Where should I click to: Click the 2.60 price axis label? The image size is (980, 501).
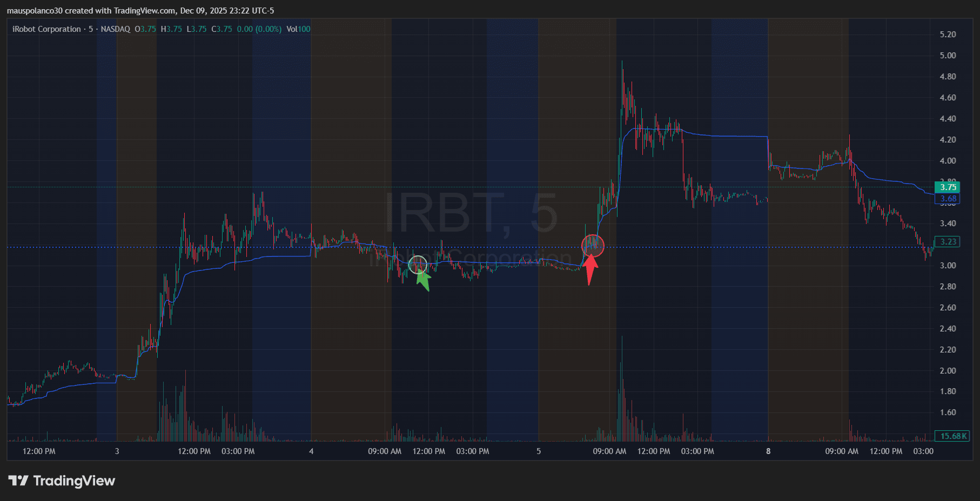[x=948, y=308]
